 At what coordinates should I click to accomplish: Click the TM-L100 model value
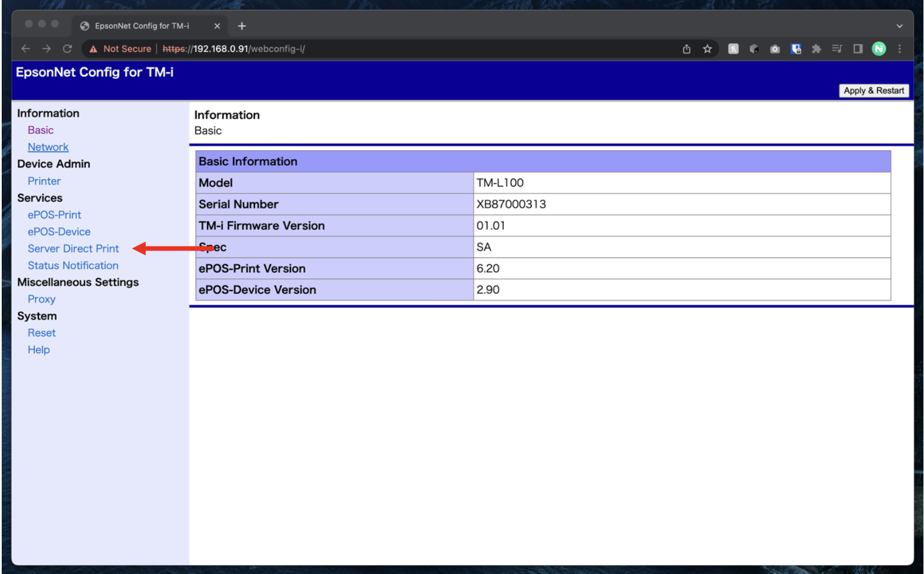coord(500,183)
